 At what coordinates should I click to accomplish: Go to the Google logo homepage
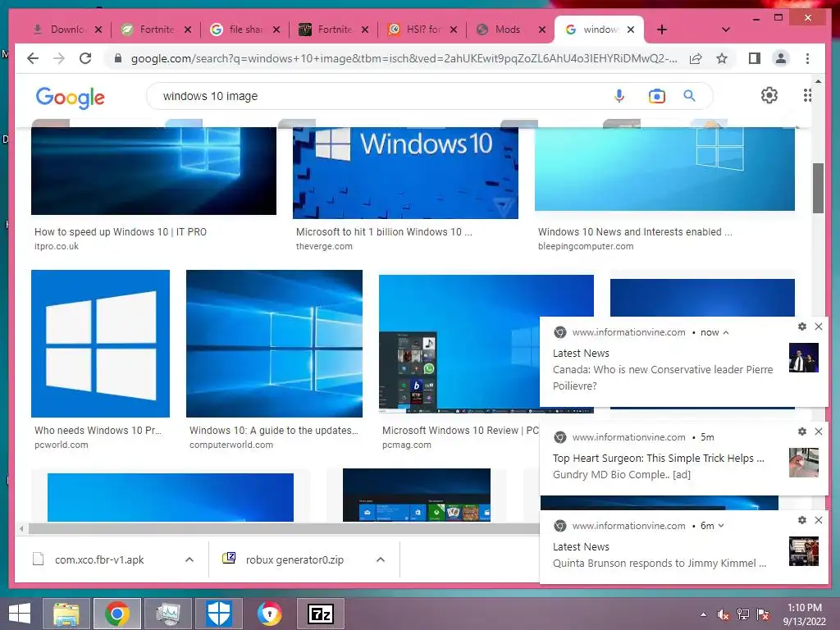coord(71,98)
